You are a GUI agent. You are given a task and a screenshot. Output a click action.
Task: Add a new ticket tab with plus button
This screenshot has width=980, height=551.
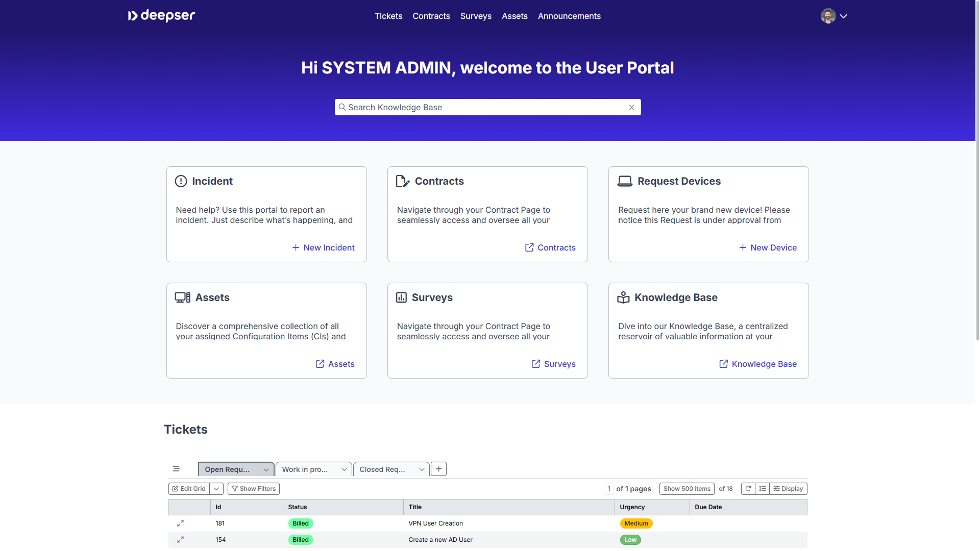(438, 469)
